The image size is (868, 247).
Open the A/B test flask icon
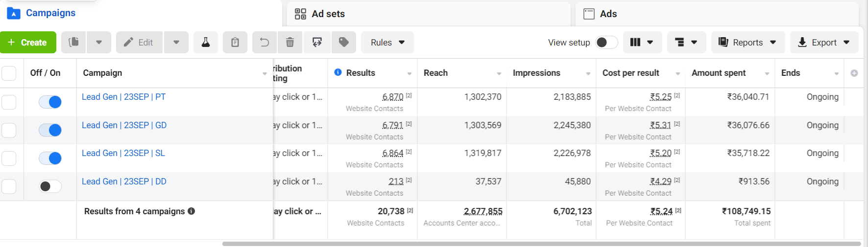pos(206,43)
